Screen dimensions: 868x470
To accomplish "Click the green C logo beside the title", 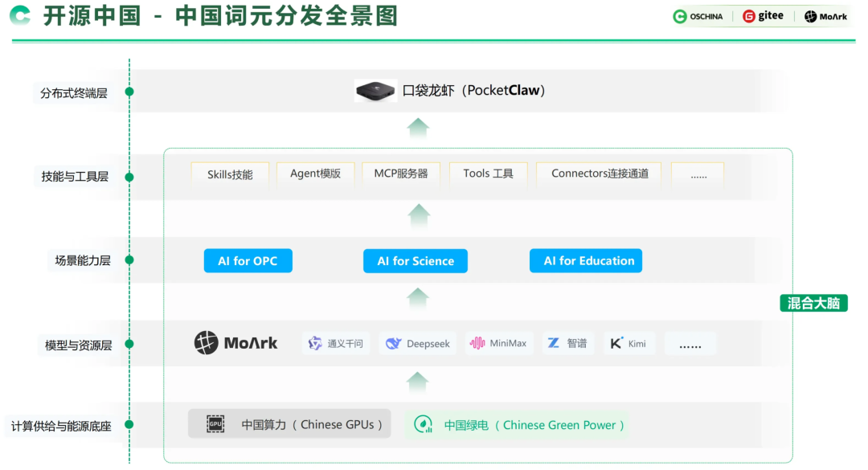I will click(x=20, y=15).
